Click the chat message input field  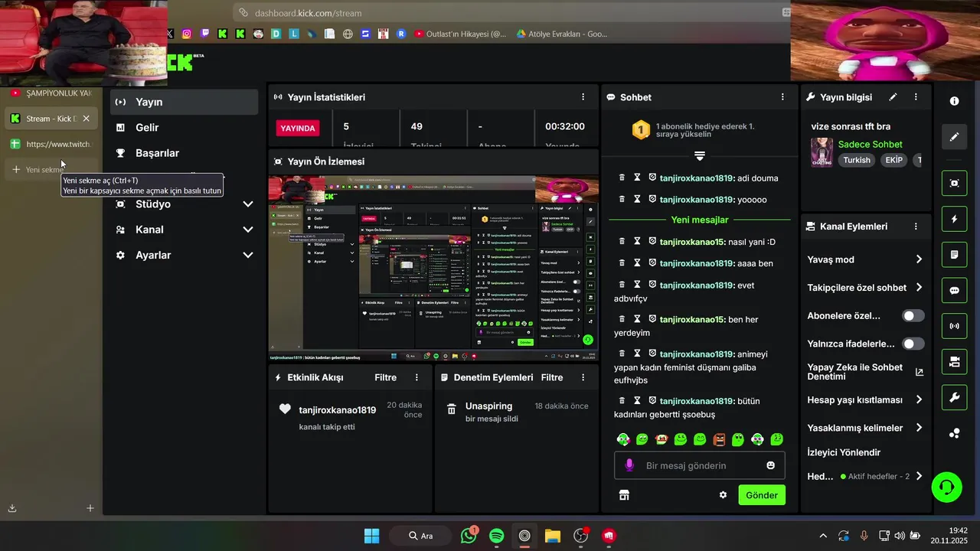700,465
